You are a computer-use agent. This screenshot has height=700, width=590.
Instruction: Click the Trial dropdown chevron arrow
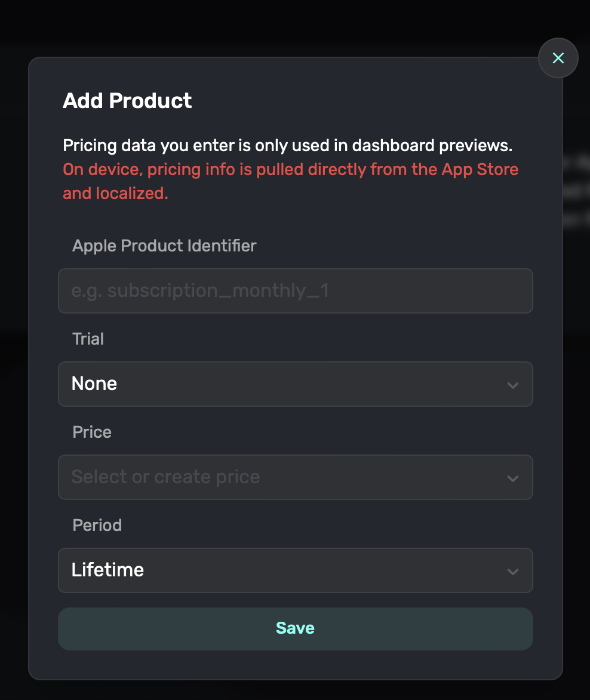[x=513, y=385]
